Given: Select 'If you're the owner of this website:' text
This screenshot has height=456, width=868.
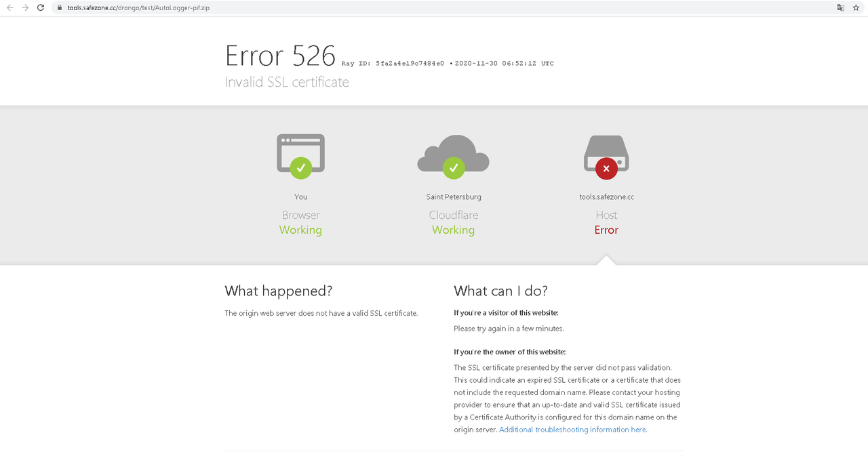Looking at the screenshot, I should click(509, 352).
